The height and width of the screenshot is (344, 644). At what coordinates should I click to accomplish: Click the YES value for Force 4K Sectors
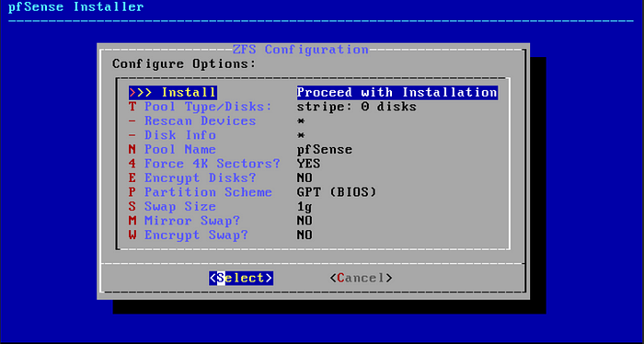coord(308,164)
